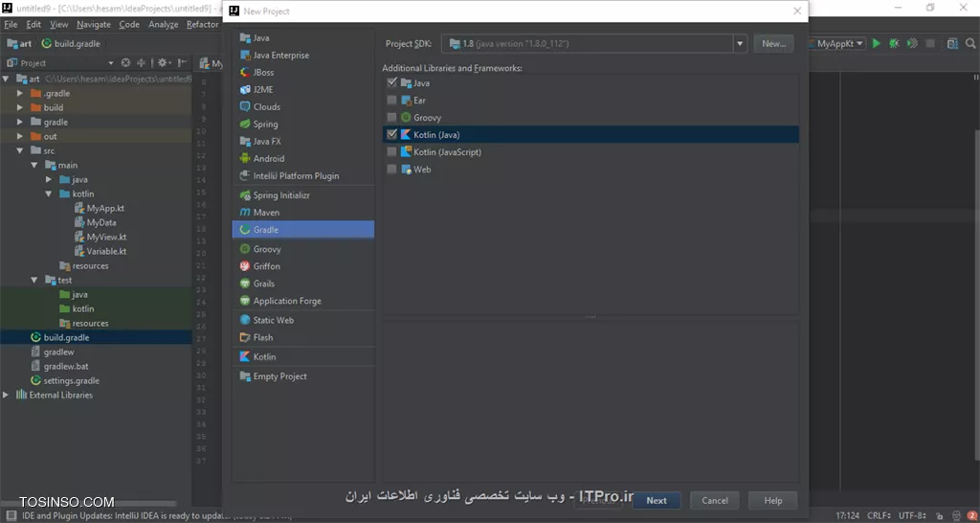Open MyView.kt in project tree

(100, 238)
